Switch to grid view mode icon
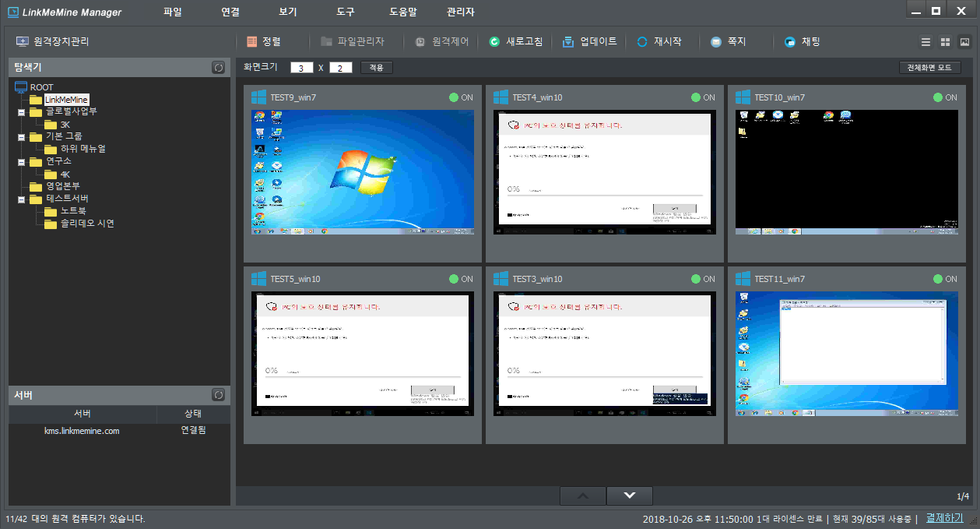This screenshot has height=529, width=980. click(x=945, y=42)
